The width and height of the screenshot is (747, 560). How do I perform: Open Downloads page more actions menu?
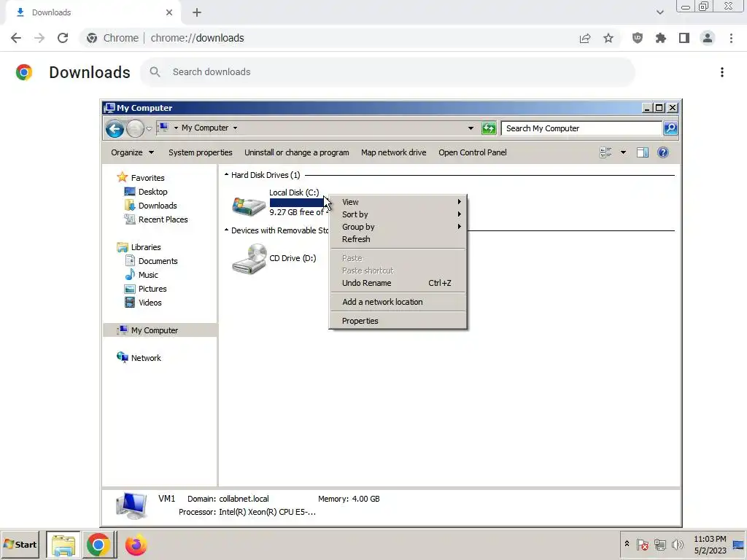(722, 72)
